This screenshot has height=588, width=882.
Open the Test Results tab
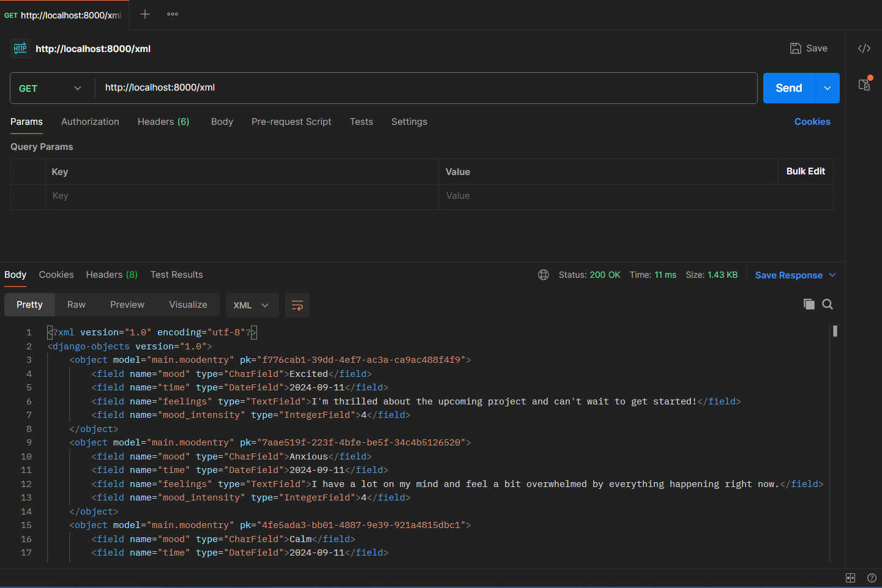177,275
